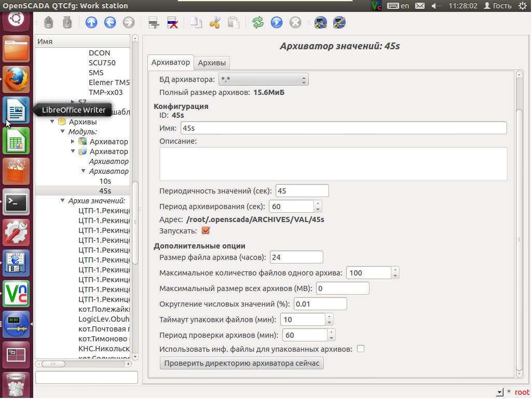Switch to the Архивы tab

click(x=212, y=63)
